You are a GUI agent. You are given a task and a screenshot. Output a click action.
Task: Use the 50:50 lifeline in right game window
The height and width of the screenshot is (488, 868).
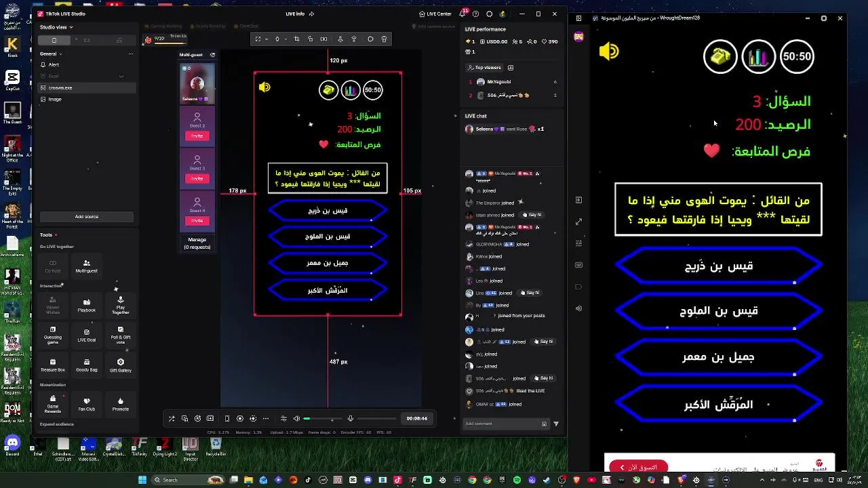coord(797,57)
